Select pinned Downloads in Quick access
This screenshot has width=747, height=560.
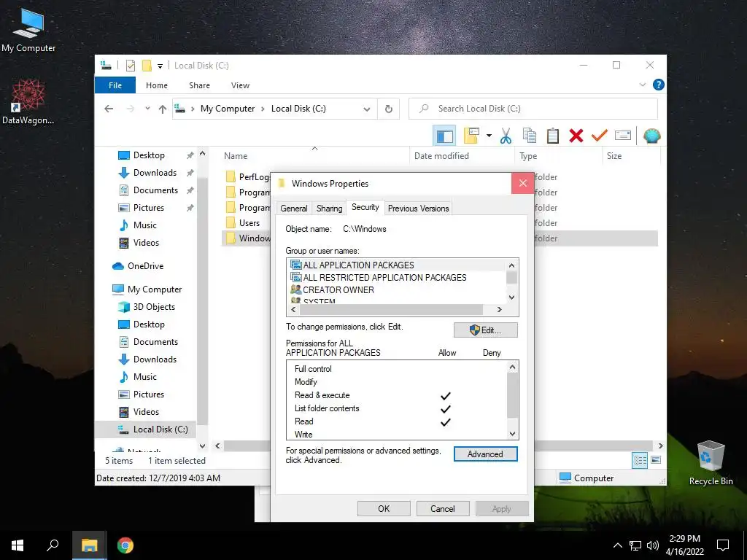tap(155, 172)
